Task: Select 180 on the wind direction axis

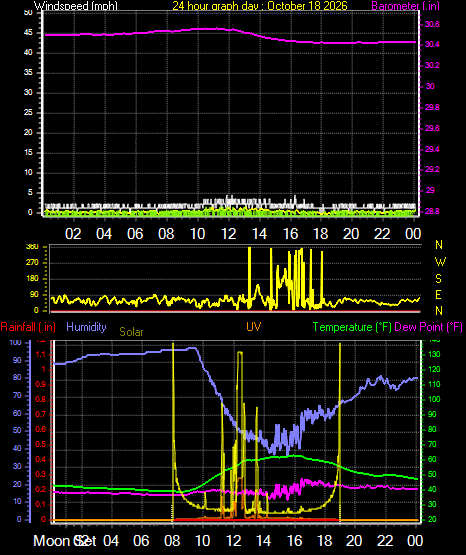Action: (x=32, y=279)
